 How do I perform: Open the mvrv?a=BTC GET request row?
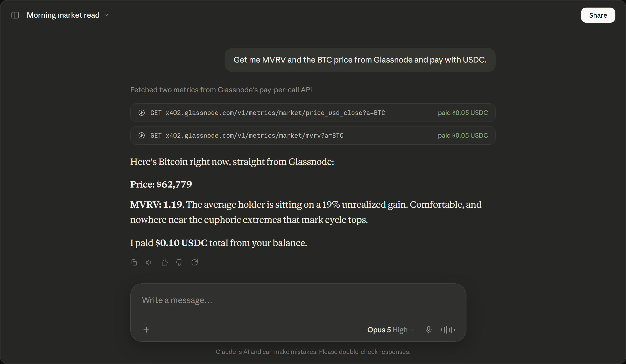pos(313,135)
